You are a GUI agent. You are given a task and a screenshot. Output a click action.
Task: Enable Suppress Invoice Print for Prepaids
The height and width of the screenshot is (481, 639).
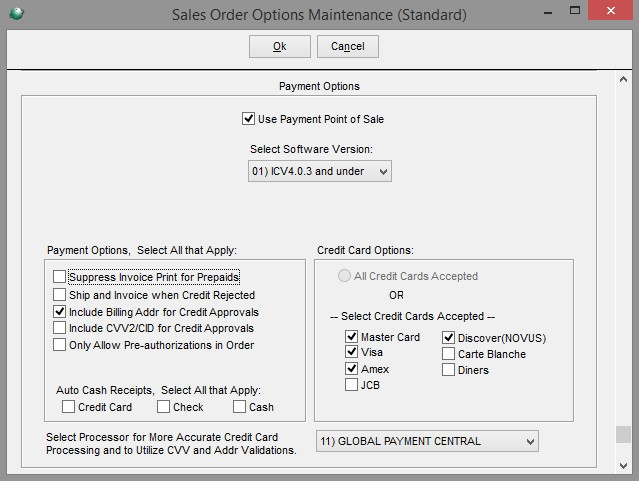tap(59, 277)
